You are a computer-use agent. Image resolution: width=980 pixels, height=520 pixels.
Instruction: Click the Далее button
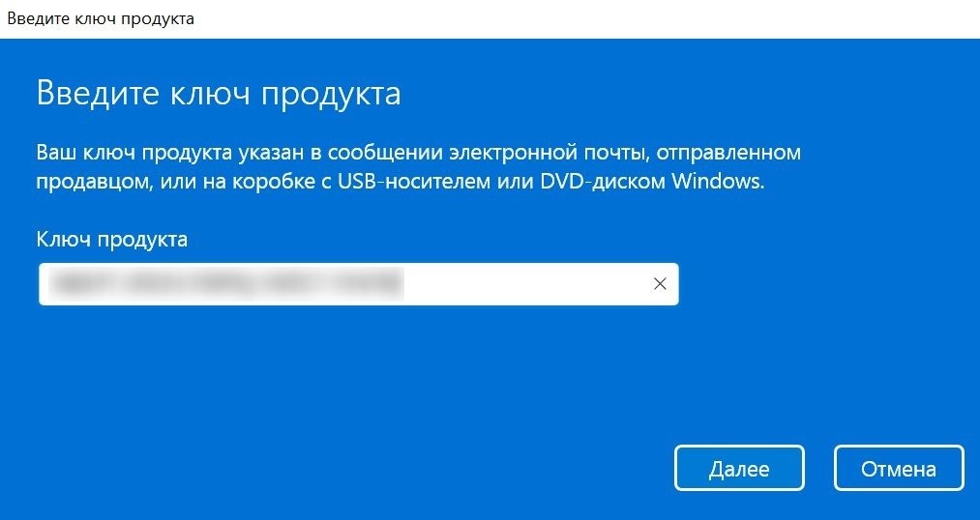click(739, 468)
